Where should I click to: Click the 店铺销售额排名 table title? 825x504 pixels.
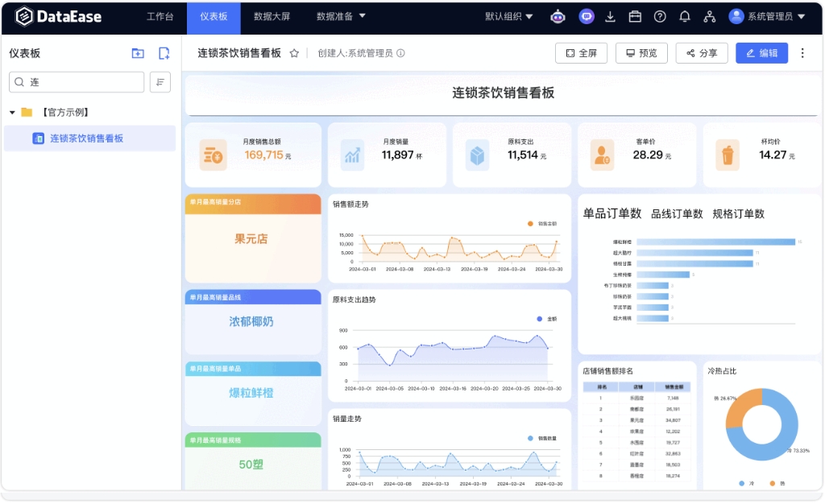[607, 371]
